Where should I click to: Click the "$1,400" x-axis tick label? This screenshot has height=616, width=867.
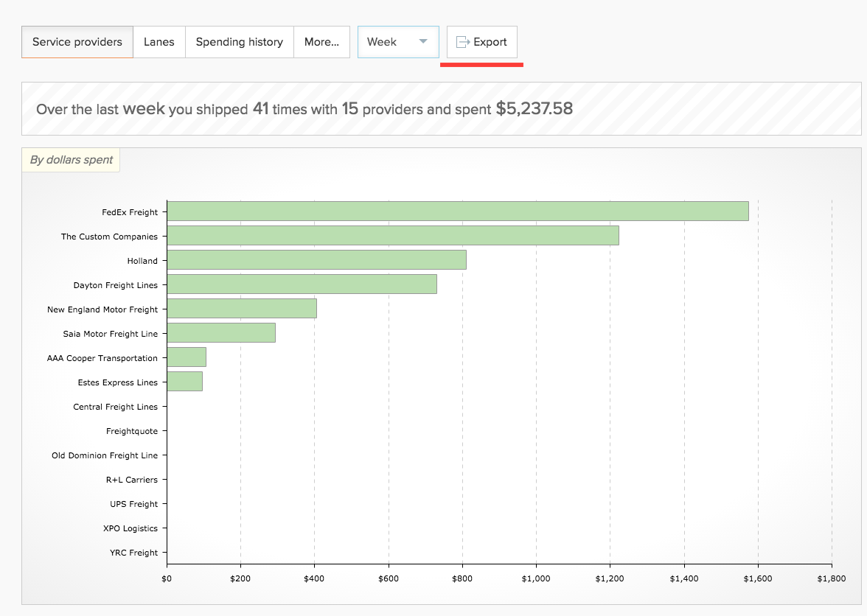click(684, 578)
